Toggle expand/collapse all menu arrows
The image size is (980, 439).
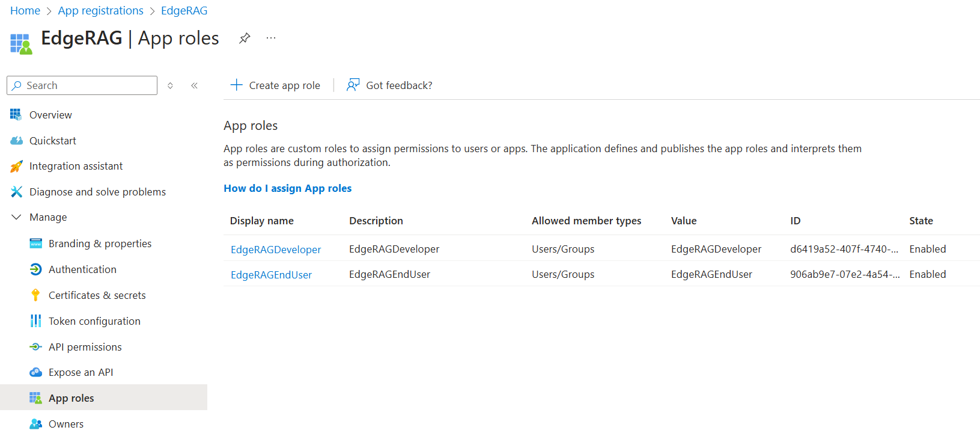[170, 85]
